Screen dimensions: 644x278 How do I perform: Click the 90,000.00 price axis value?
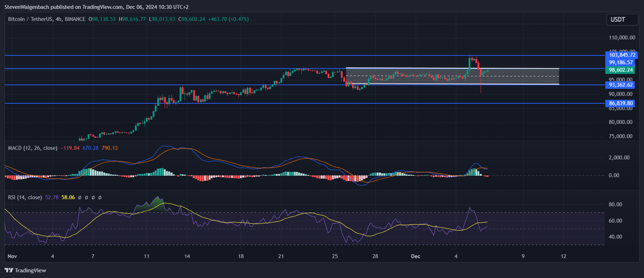(621, 94)
